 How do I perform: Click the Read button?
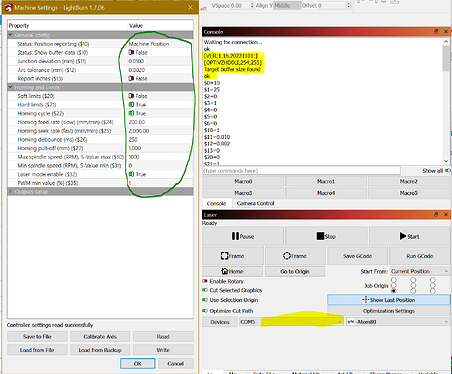coord(163,337)
